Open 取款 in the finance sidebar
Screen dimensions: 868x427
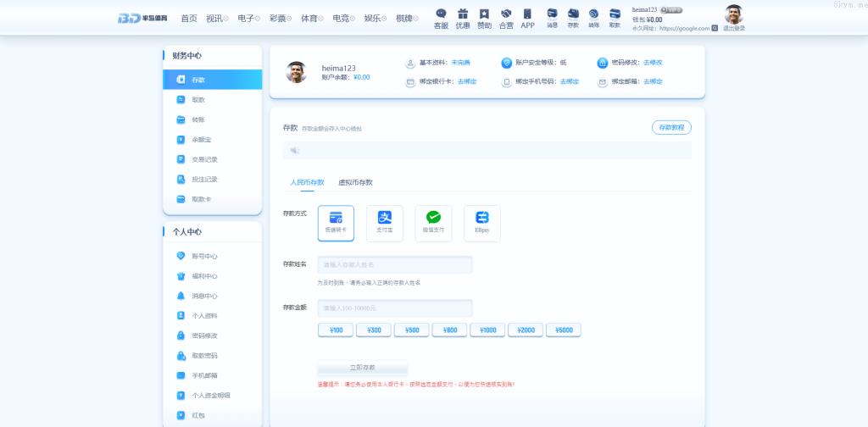click(198, 100)
